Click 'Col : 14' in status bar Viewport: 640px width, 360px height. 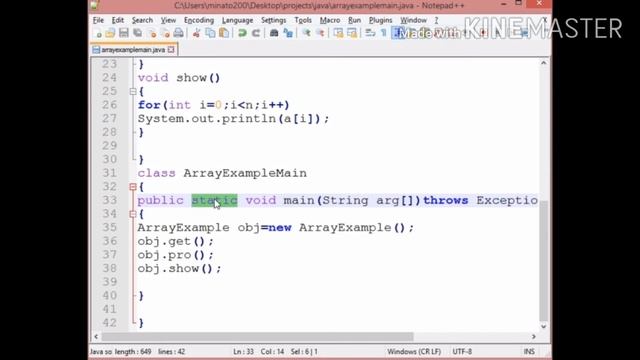[x=272, y=351]
